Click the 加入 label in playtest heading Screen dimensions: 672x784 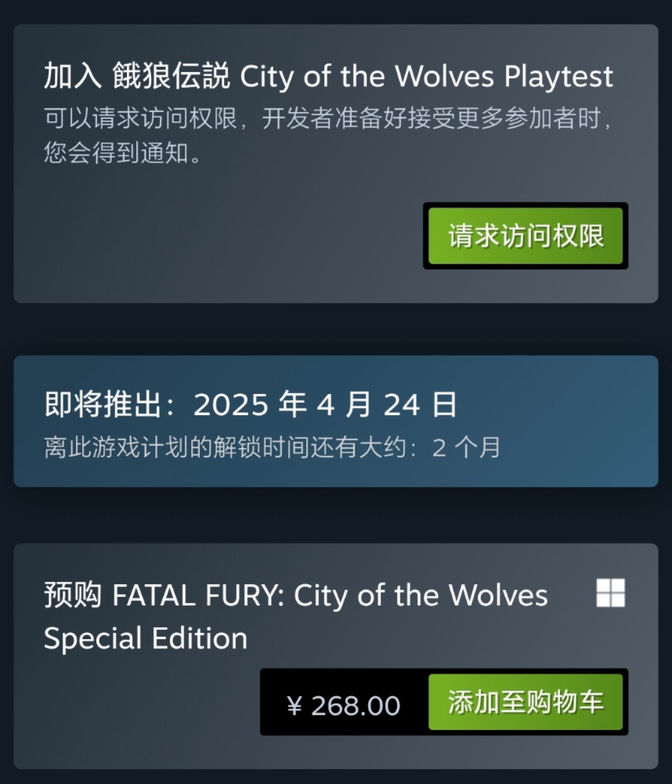72,77
